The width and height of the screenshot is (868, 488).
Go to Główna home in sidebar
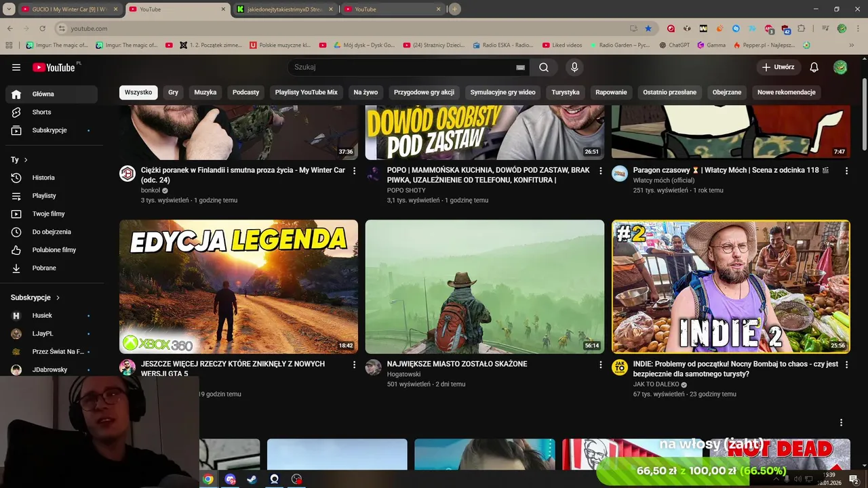(52, 94)
